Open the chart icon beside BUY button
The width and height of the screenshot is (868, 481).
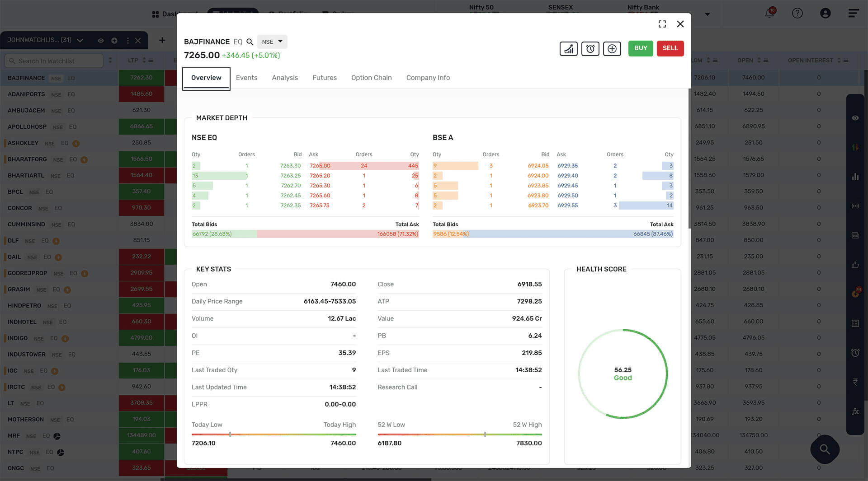click(x=568, y=48)
